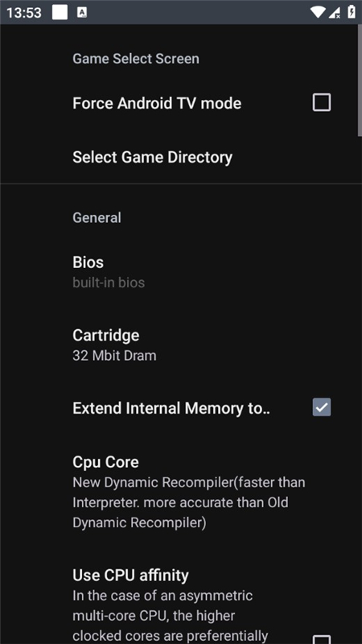Image resolution: width=362 pixels, height=644 pixels.
Task: Tap the cellular signal icon
Action: coord(335,12)
